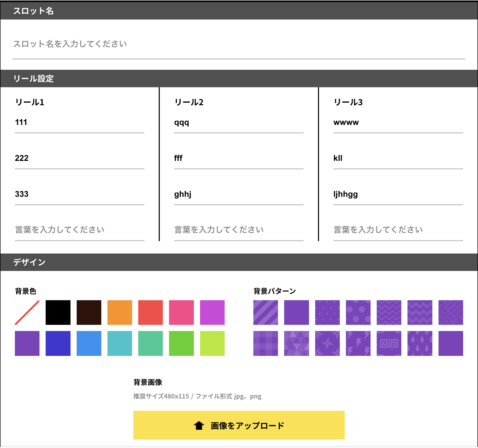Choose the plain first-row second pattern swatch

click(x=296, y=313)
